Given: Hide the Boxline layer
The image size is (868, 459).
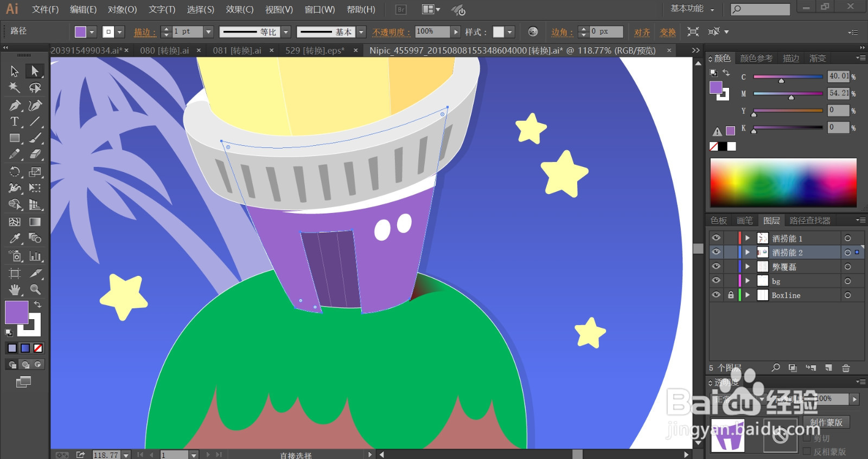Looking at the screenshot, I should (716, 295).
